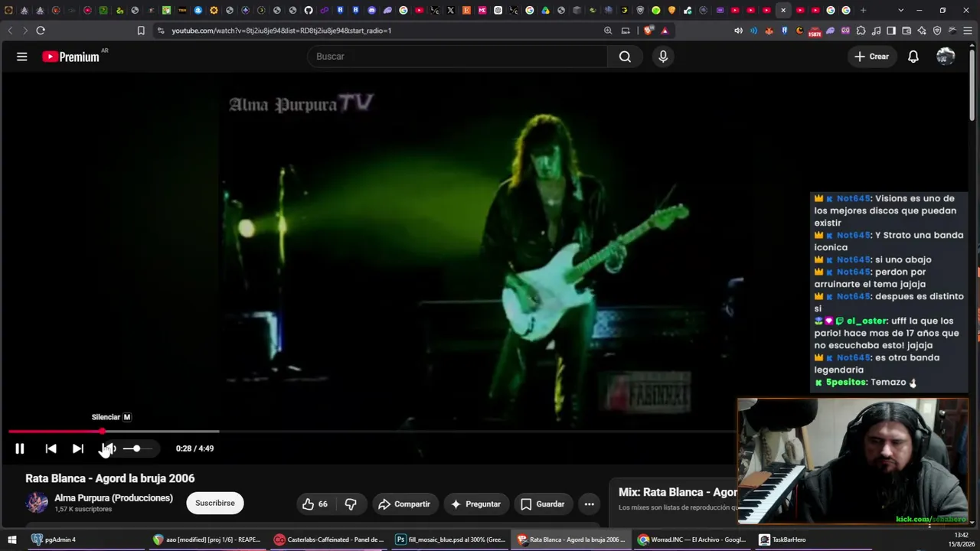The width and height of the screenshot is (980, 551).
Task: Open the YouTube guide hamburger menu
Action: [x=21, y=57]
